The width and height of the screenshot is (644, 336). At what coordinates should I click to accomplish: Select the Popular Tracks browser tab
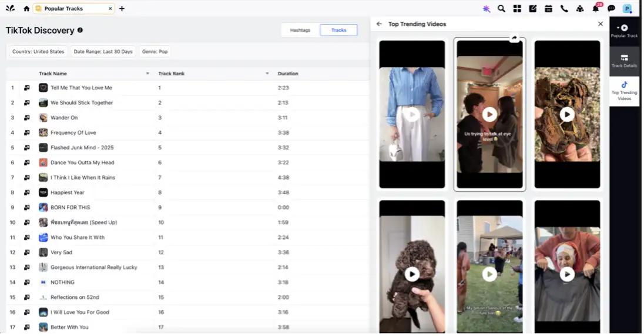pyautogui.click(x=74, y=8)
